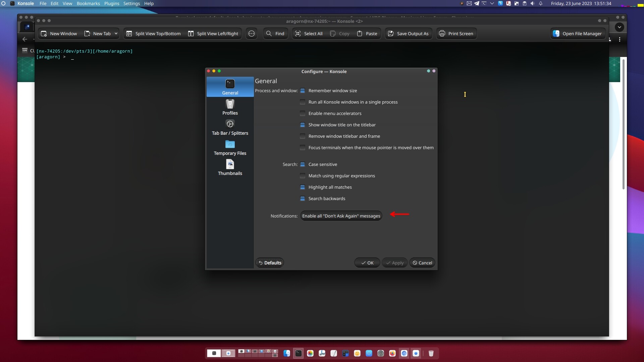
Task: Click the Defaults button
Action: [270, 263]
